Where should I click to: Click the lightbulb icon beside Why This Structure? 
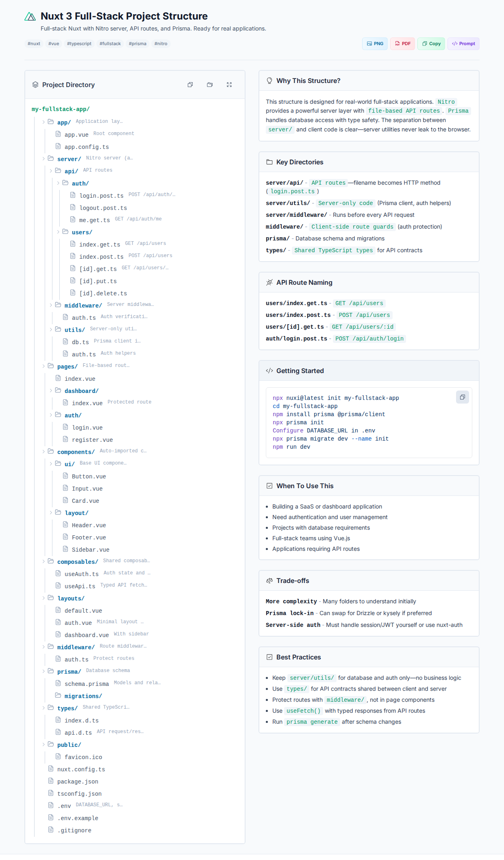tap(269, 81)
